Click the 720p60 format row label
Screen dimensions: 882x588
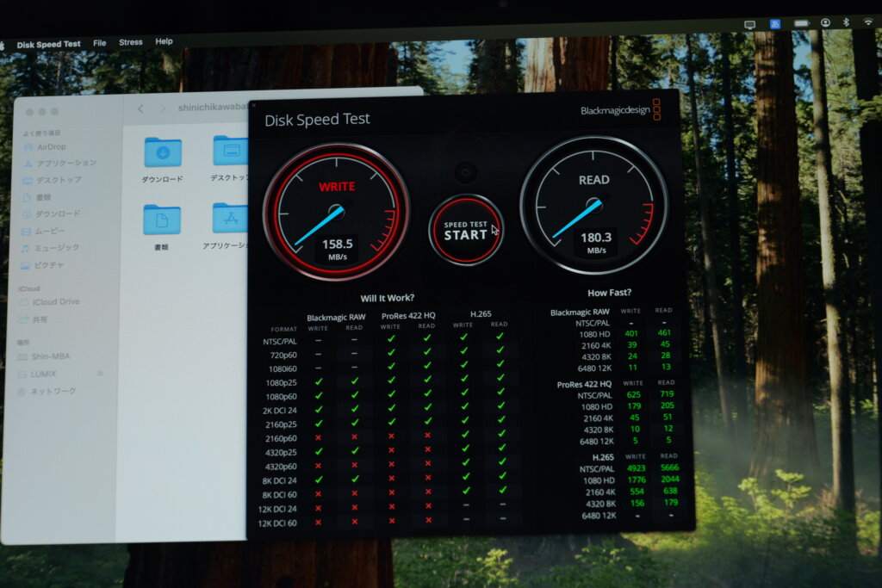[283, 356]
